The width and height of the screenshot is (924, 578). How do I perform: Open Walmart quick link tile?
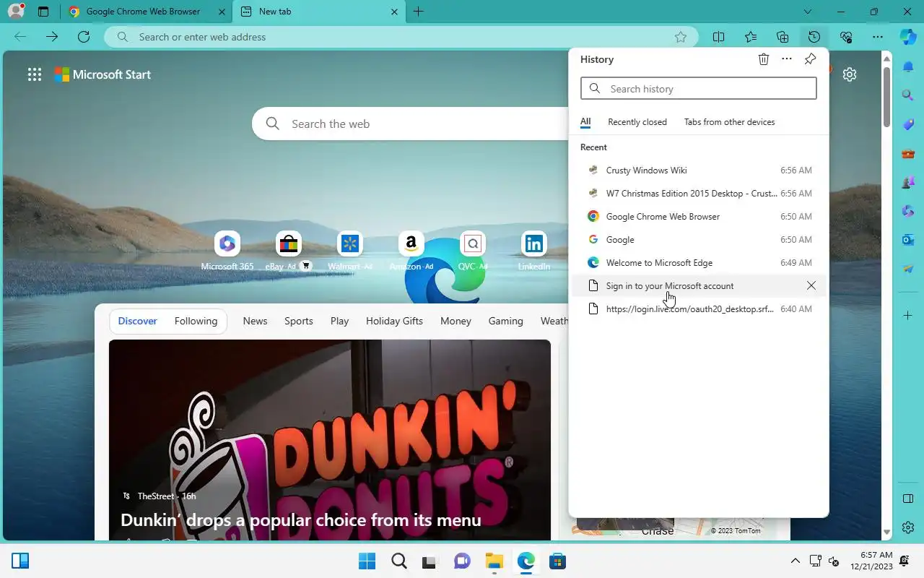tap(350, 251)
